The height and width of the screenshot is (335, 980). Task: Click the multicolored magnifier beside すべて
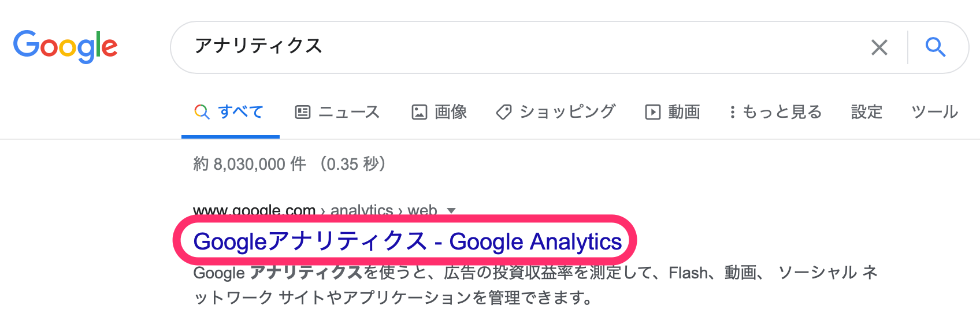[202, 111]
